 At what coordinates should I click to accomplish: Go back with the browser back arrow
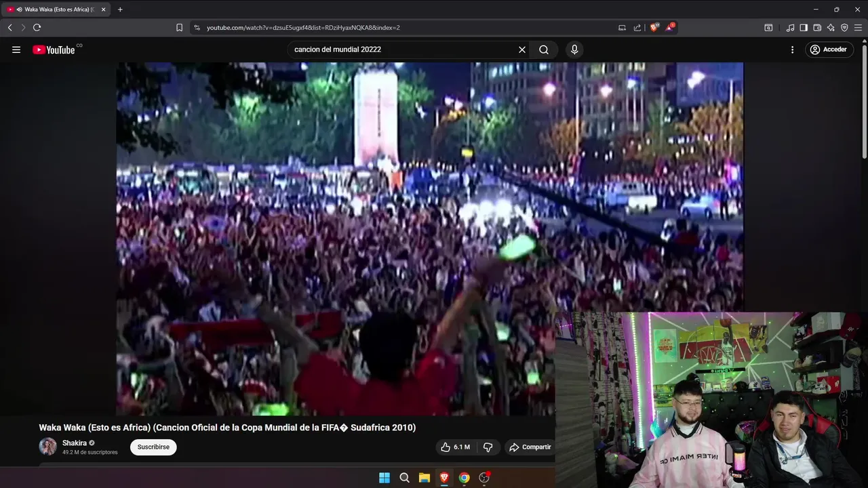9,28
